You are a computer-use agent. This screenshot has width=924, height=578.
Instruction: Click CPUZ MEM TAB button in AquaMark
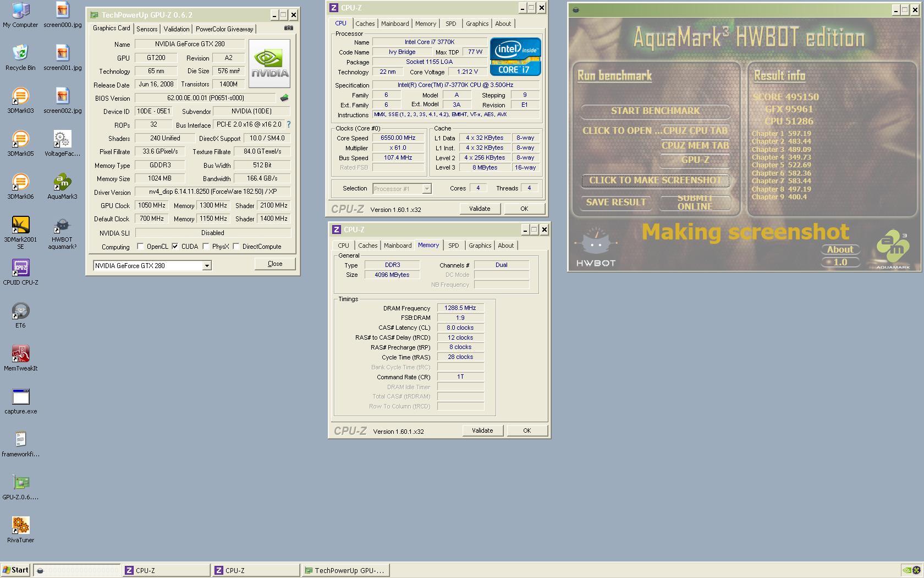tap(695, 146)
